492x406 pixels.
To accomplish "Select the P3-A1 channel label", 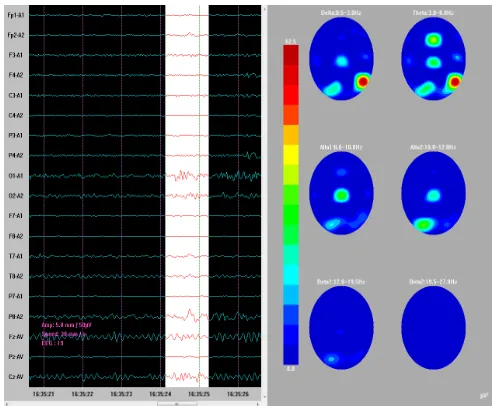I will [x=16, y=136].
